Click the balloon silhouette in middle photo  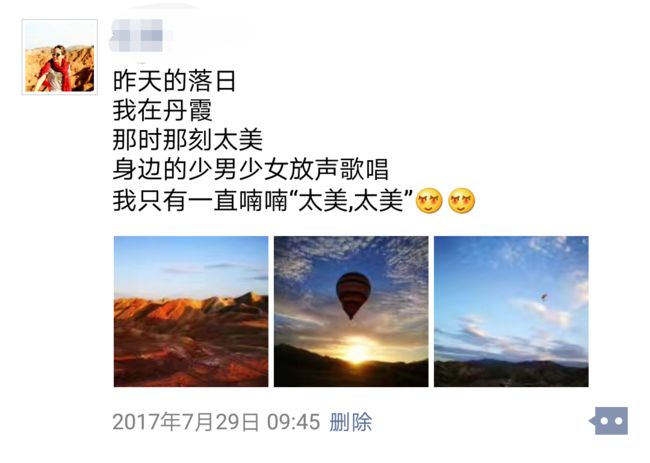tap(353, 295)
